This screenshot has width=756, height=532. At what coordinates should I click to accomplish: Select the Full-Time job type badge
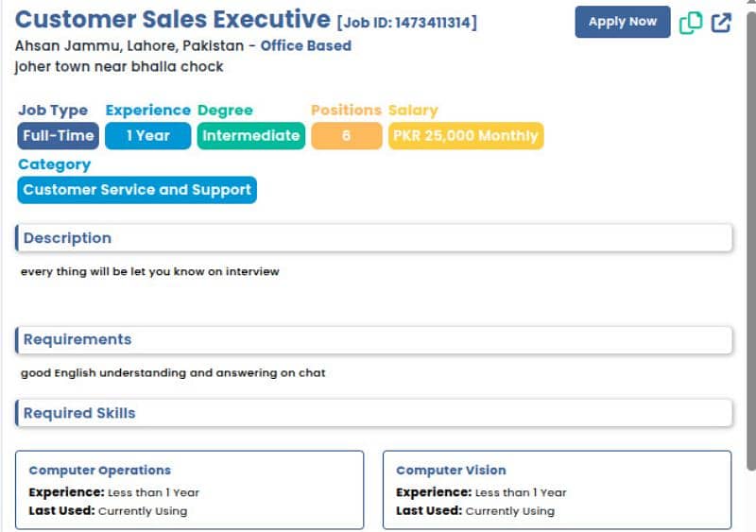pyautogui.click(x=59, y=135)
